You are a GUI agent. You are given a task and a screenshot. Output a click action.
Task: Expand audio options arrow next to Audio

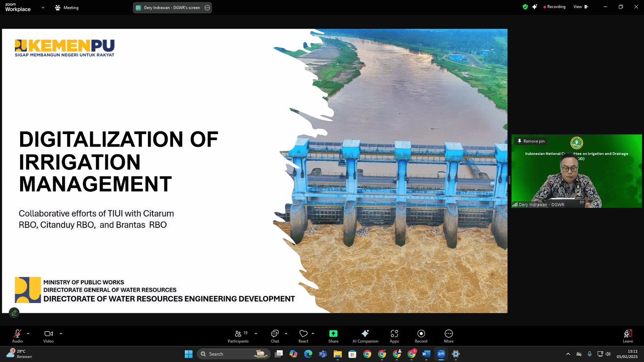coord(28,334)
